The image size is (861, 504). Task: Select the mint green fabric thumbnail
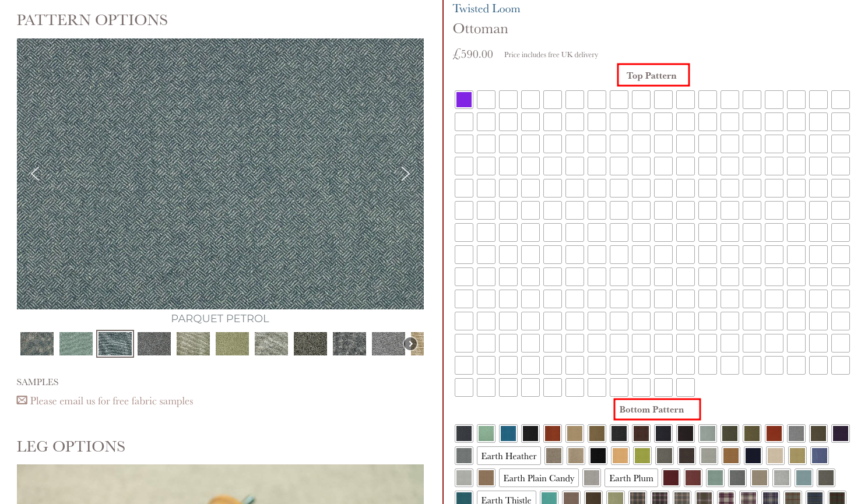(x=76, y=344)
